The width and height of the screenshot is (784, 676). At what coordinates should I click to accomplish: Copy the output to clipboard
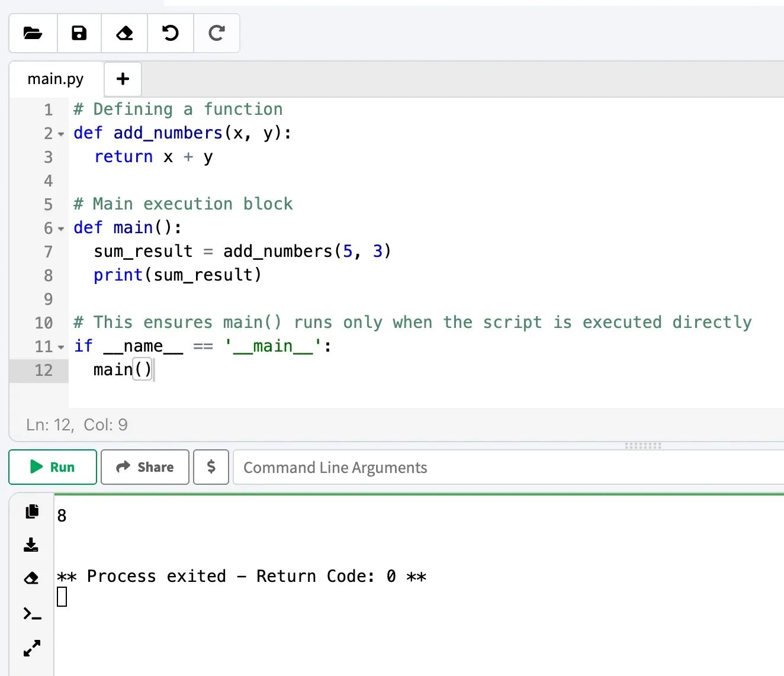32,511
